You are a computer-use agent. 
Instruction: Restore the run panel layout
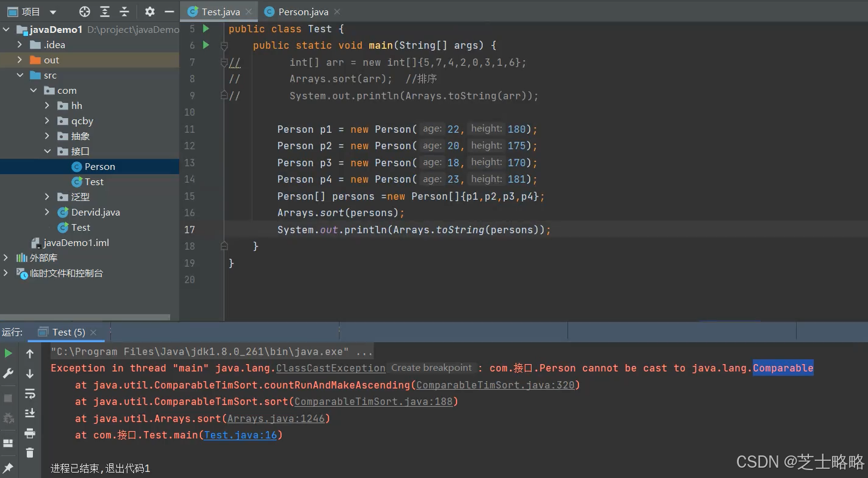click(8, 443)
